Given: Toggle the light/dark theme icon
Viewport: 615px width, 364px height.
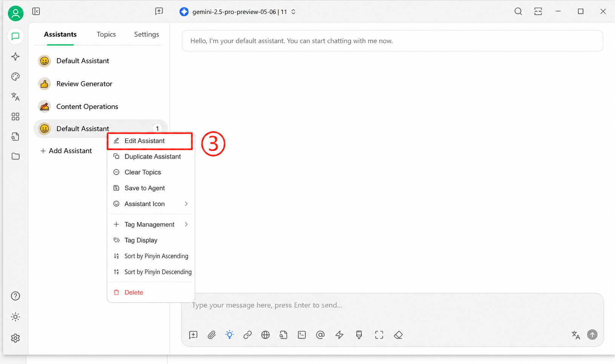Looking at the screenshot, I should 15,317.
